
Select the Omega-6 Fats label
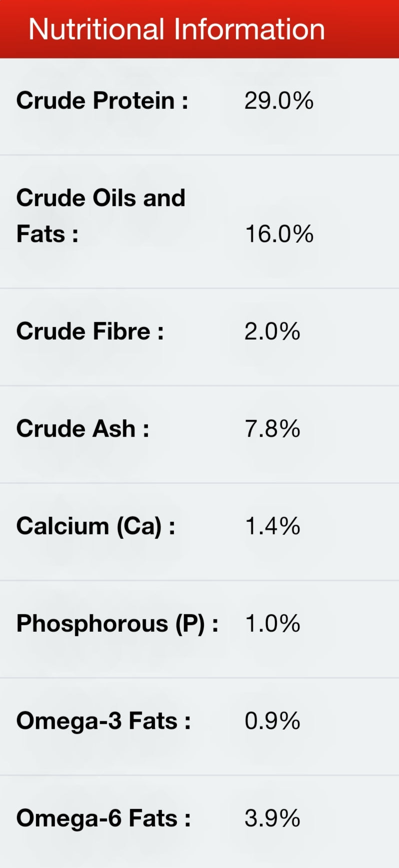coord(103,818)
